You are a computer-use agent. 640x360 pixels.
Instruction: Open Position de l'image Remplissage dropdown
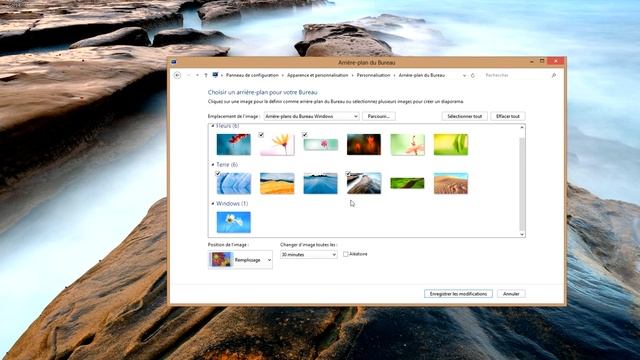point(240,260)
